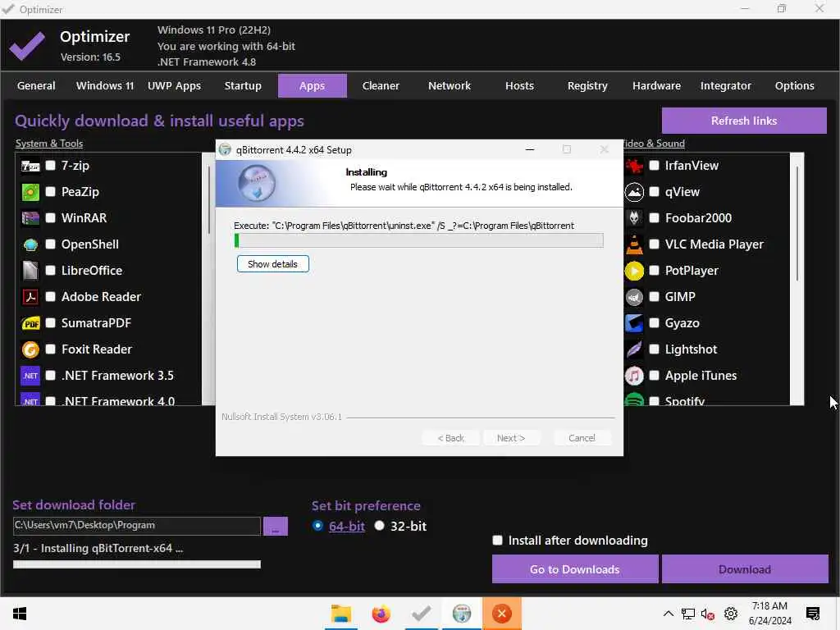Check the LibreOffice checkbox
This screenshot has width=840, height=630.
[50, 270]
